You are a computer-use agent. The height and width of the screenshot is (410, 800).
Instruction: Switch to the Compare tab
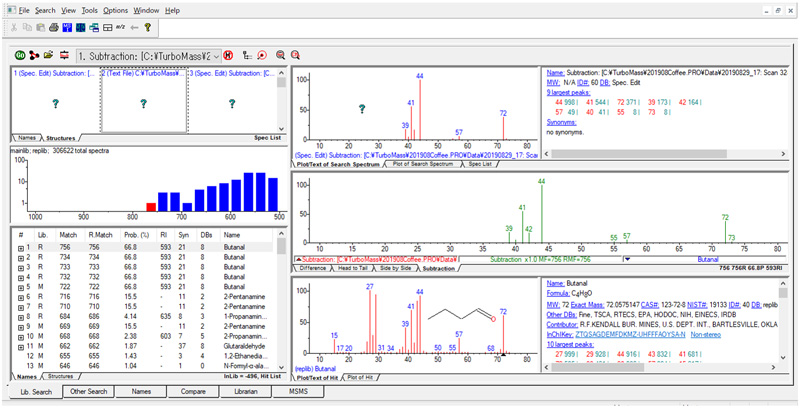tap(193, 392)
